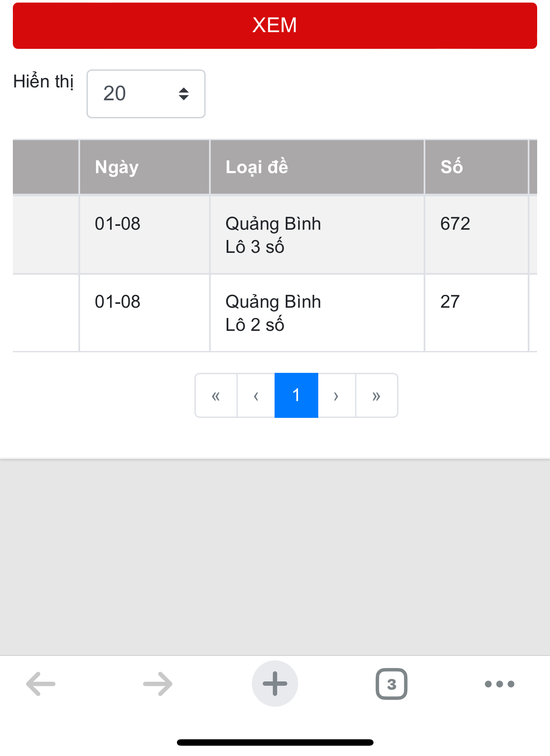This screenshot has height=756, width=550.
Task: Navigate back in the browser
Action: pos(41,684)
